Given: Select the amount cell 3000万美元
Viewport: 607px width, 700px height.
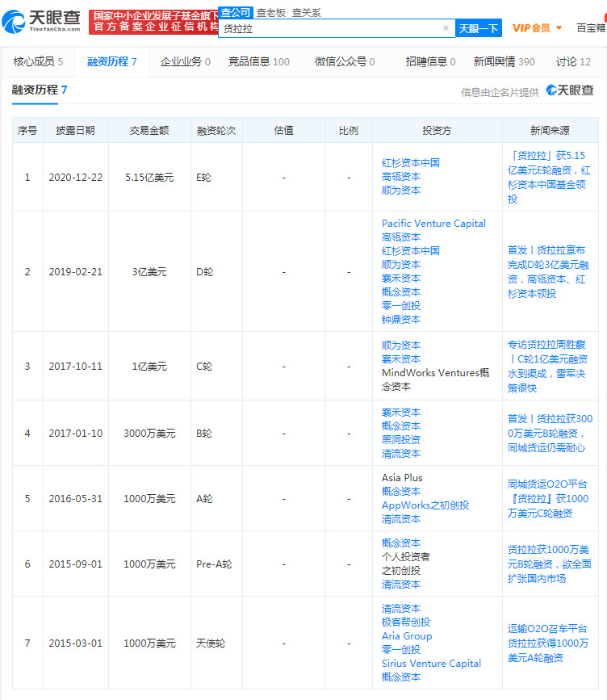Looking at the screenshot, I should click(x=149, y=433).
